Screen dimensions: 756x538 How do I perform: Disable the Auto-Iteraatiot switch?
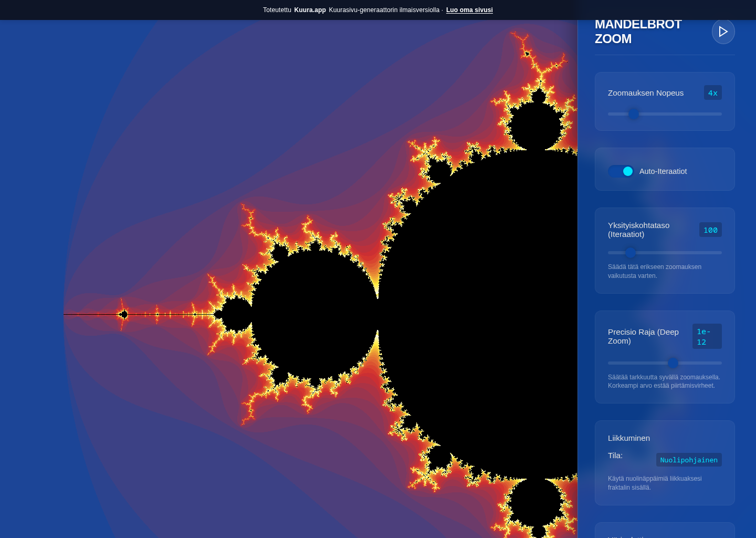click(x=621, y=171)
